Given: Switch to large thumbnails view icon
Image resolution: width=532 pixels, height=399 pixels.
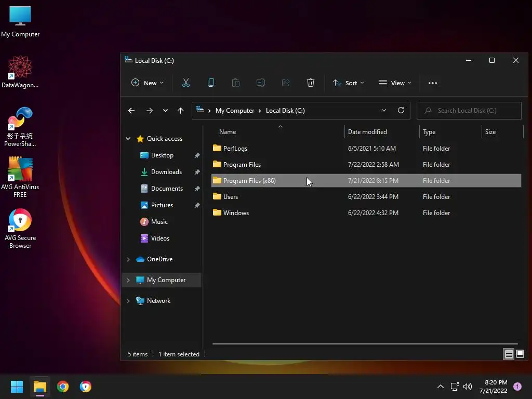Looking at the screenshot, I should pyautogui.click(x=520, y=354).
